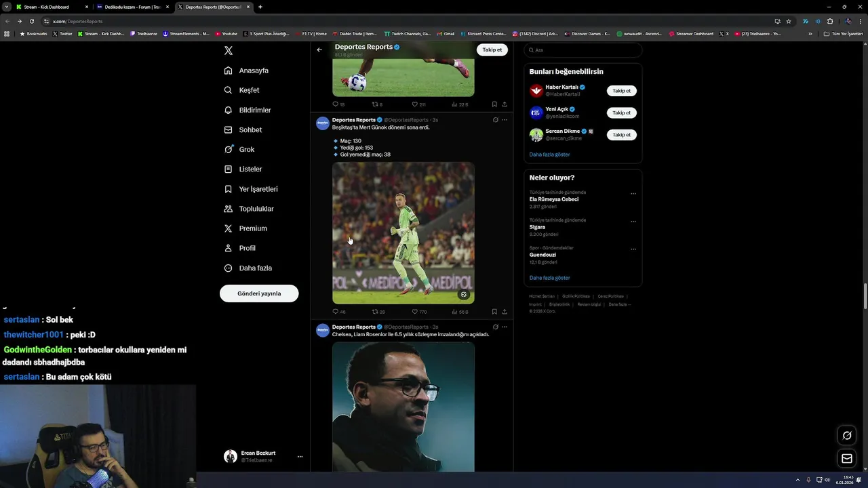Follow Yeni Açık with Takip et
This screenshot has height=488, width=868.
tap(621, 113)
